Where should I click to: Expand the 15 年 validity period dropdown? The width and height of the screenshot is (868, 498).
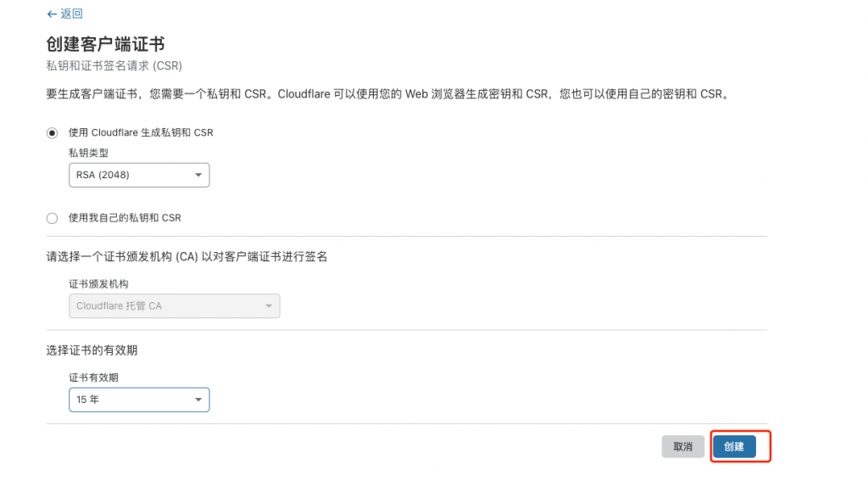tap(138, 399)
